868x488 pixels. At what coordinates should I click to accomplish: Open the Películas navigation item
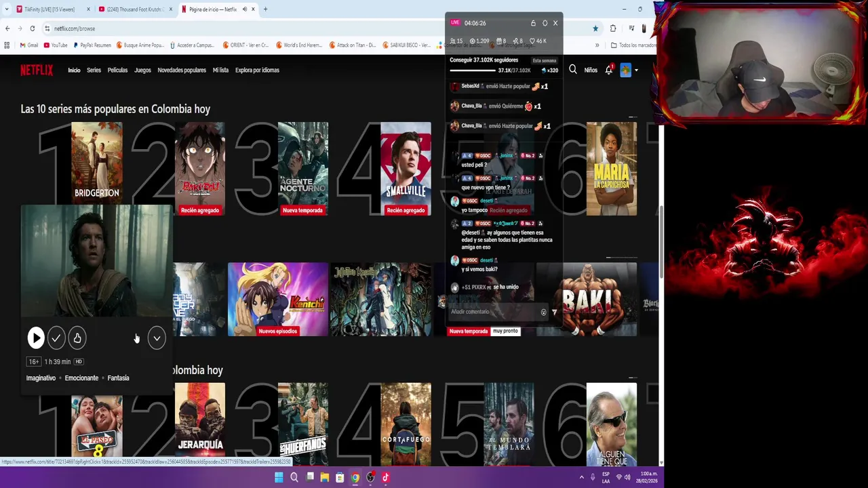(117, 70)
